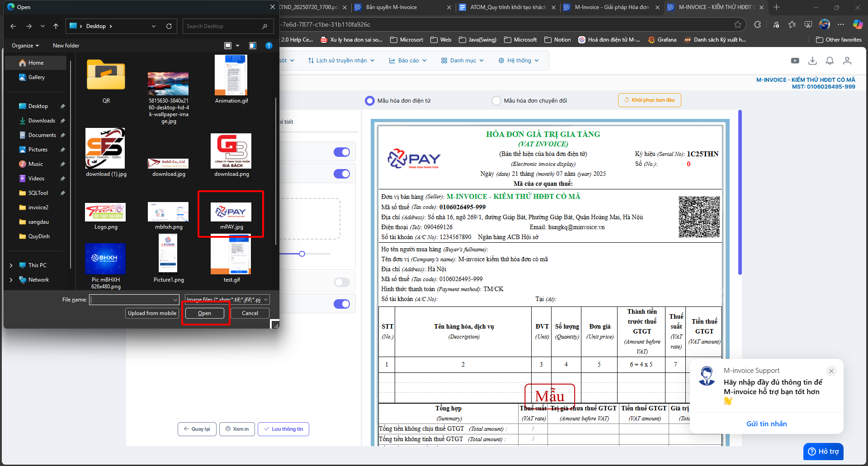Expand This PC in navigation tree
The width and height of the screenshot is (868, 466).
11,265
